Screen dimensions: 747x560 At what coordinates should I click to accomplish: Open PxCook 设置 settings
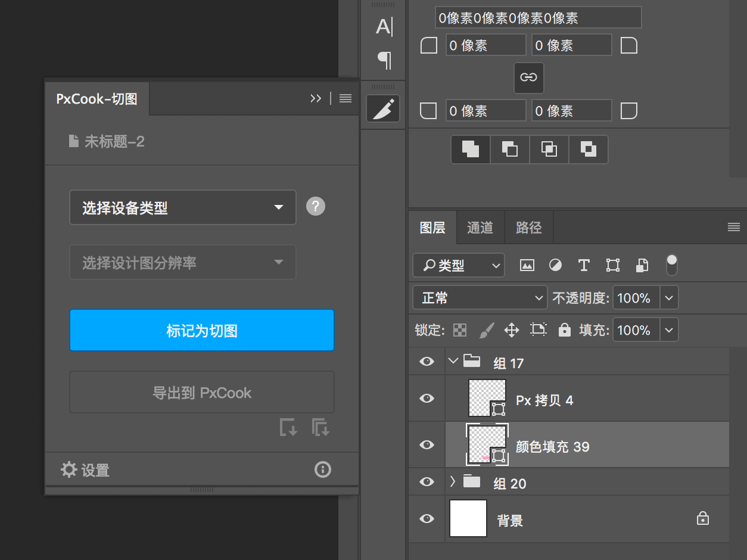(85, 470)
